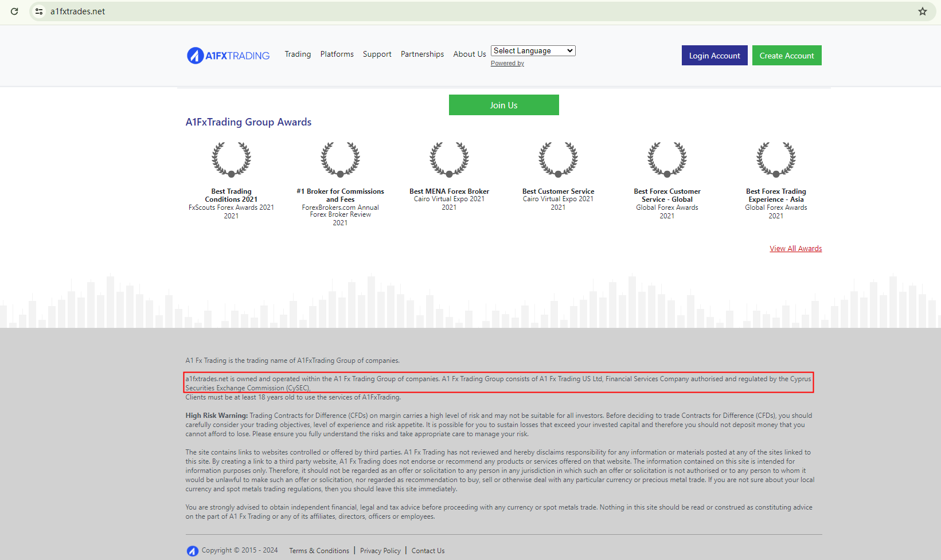Image resolution: width=941 pixels, height=560 pixels.
Task: Click the Best Customer Service wreath icon
Action: 558,159
